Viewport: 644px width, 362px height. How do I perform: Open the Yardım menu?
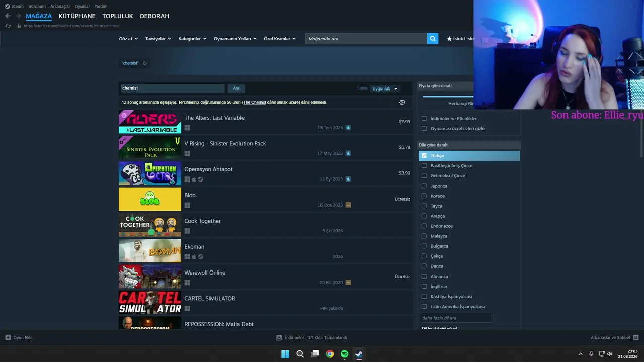point(101,7)
